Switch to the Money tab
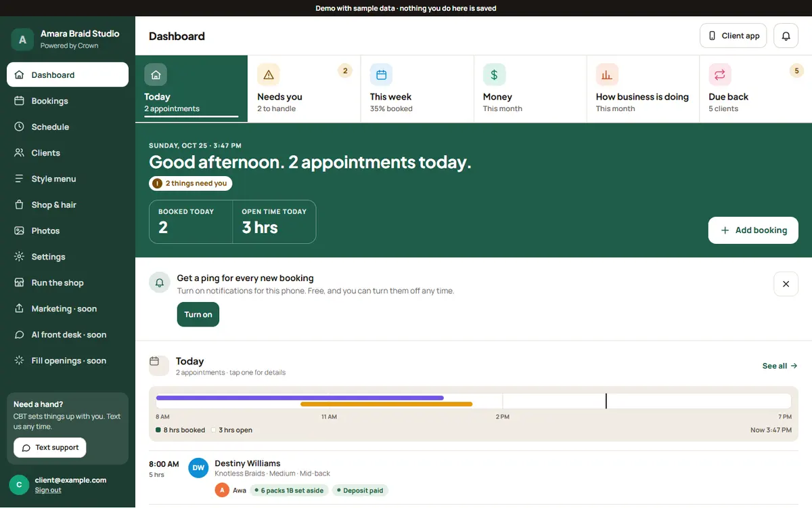Screen dimensions: 812x508 click(530, 89)
